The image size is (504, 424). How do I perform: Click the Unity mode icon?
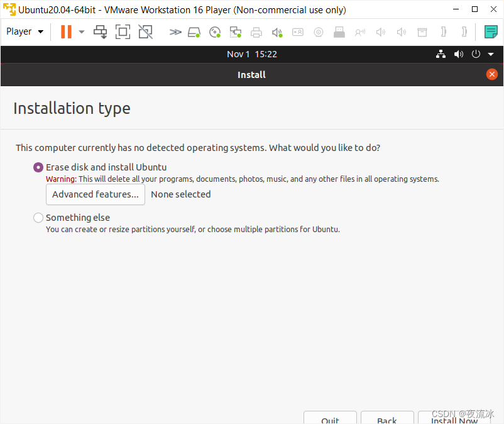pyautogui.click(x=145, y=32)
